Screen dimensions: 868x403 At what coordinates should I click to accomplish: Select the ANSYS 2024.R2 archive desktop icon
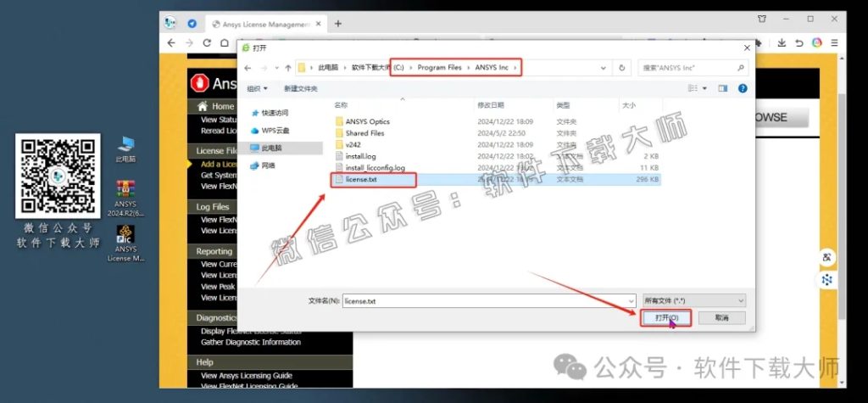[125, 198]
